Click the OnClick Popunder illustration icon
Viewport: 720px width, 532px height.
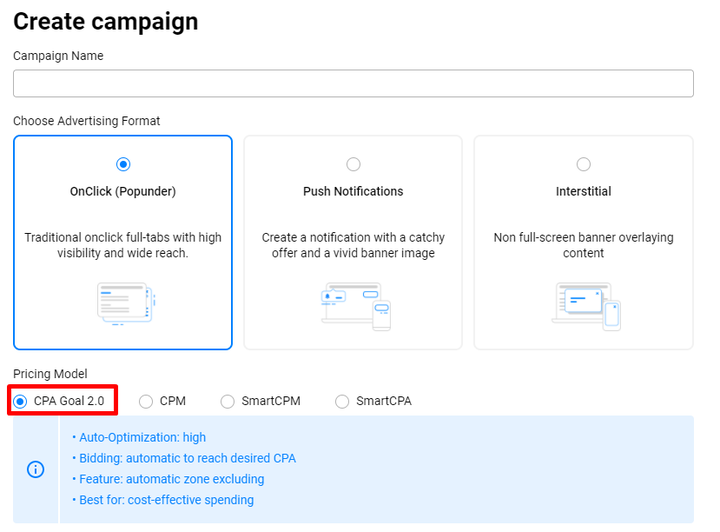pyautogui.click(x=123, y=303)
